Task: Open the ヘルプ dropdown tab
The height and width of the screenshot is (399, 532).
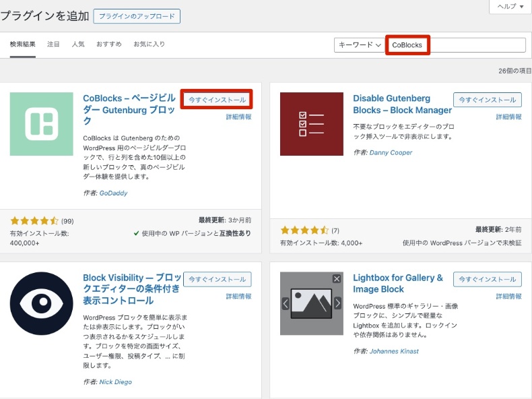Action: pos(510,7)
